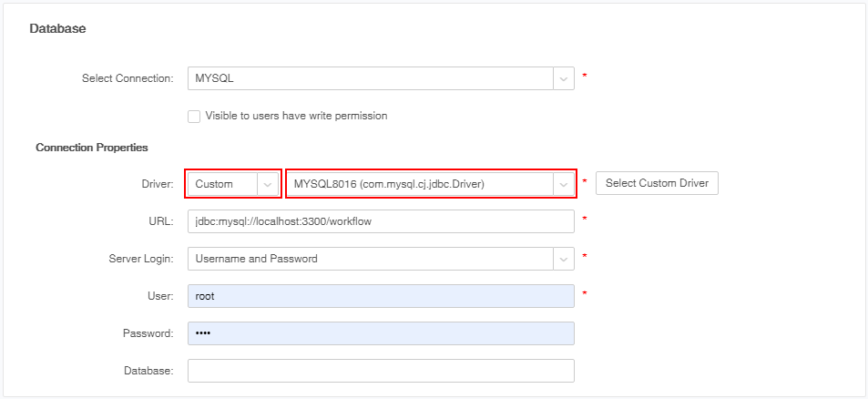Screen dimensions: 868x399
Task: Expand the Server Login chevron arrow
Action: (564, 259)
